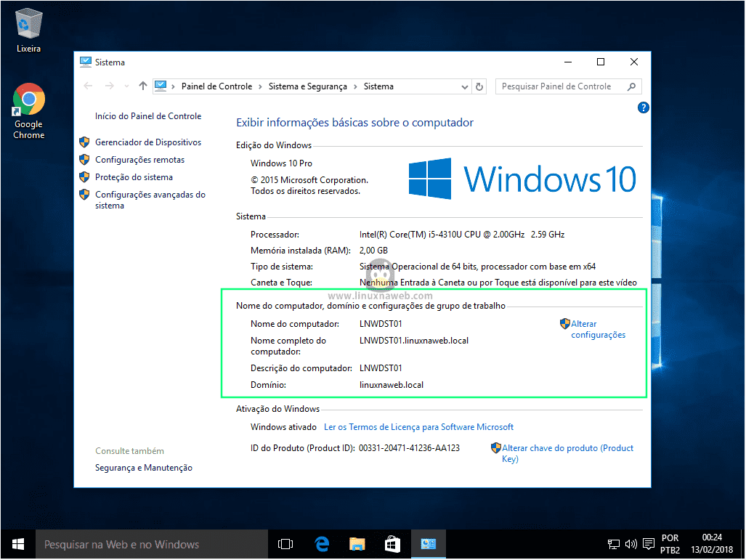Screen dimensions: 746x560
Task: Expand chevron after Sistema e Segurança breadcrumb
Action: [x=355, y=86]
